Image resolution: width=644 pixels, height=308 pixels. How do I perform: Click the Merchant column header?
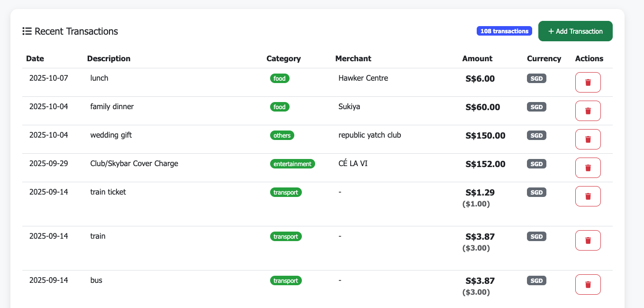tap(354, 58)
